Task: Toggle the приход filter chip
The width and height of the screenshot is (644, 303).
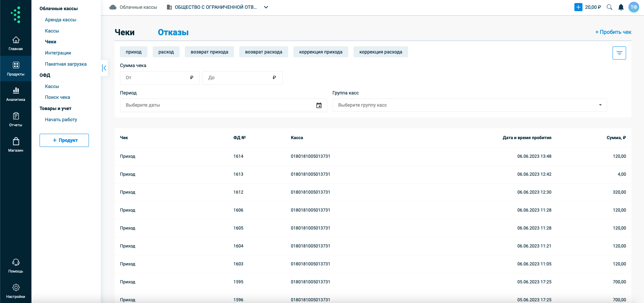Action: 134,52
